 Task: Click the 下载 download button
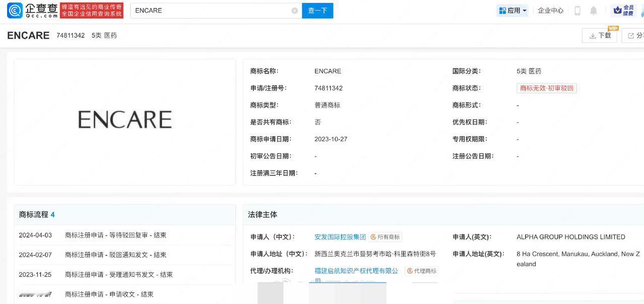pos(600,35)
